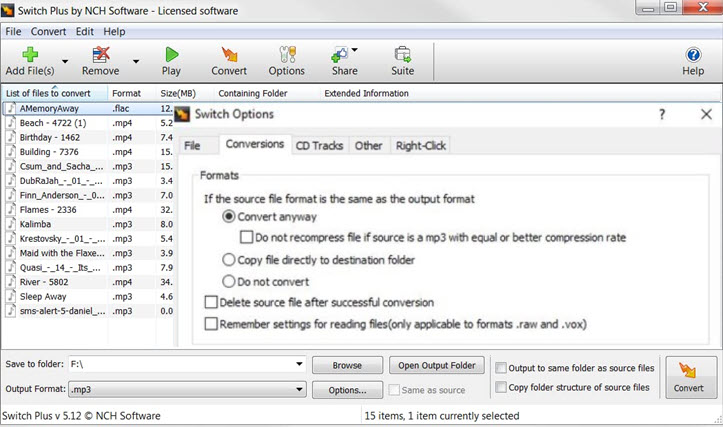Viewport: 723px width, 427px height.
Task: Select the DubRaJah_-_01 file row
Action: (x=89, y=181)
